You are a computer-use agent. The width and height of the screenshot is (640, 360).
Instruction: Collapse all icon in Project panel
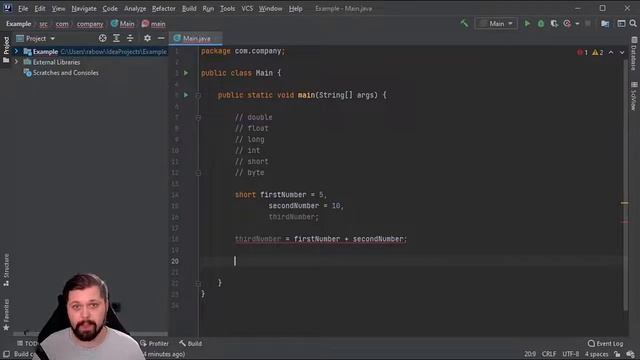(130, 38)
